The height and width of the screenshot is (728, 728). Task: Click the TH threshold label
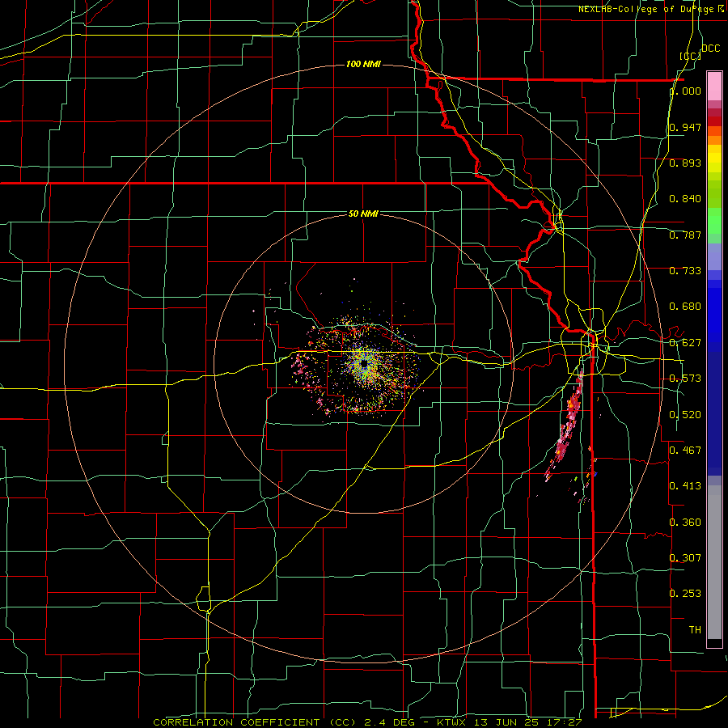tap(695, 630)
